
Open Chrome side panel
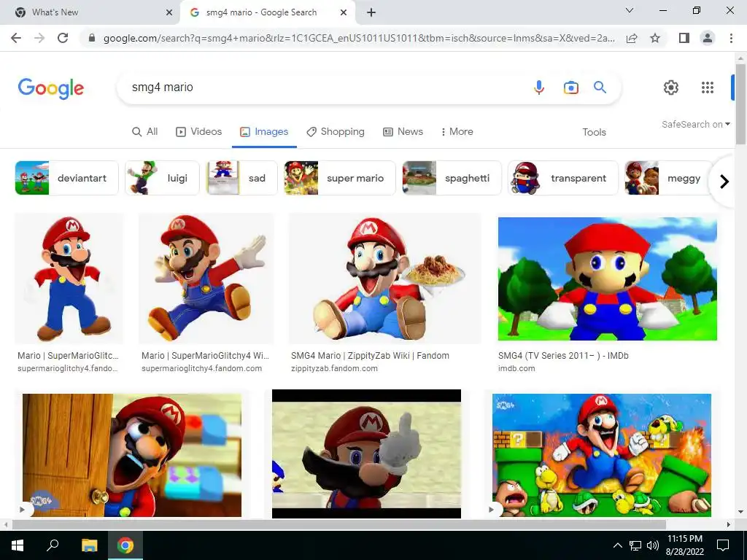click(x=684, y=38)
